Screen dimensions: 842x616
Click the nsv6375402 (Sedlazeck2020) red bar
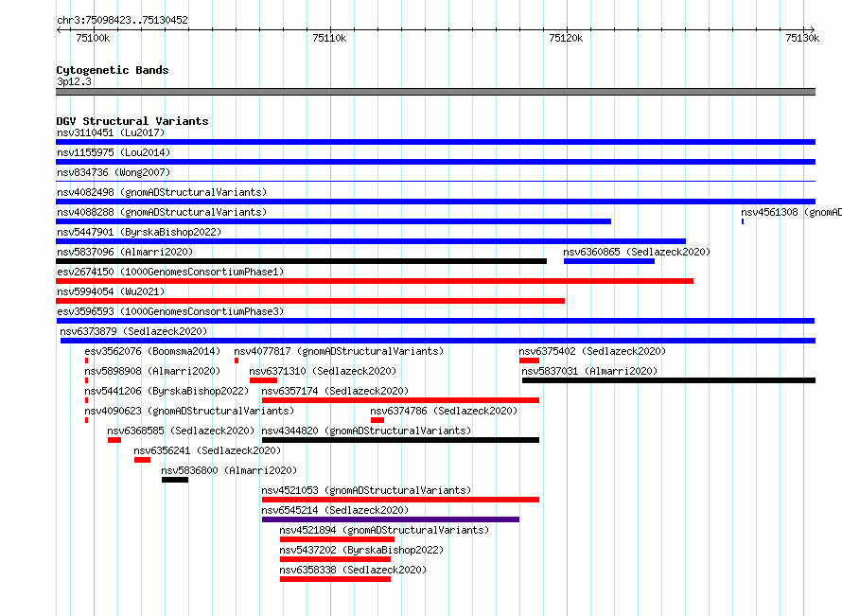click(530, 361)
